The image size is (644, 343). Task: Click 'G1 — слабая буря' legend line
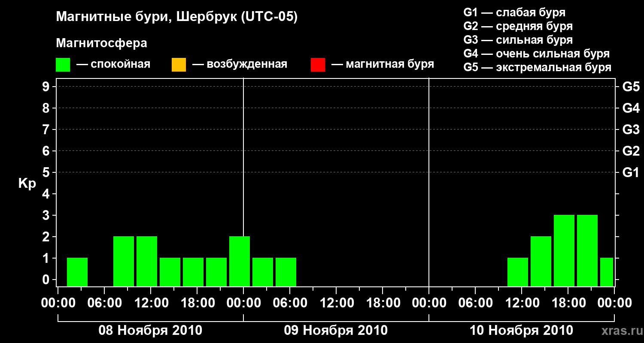(x=514, y=12)
